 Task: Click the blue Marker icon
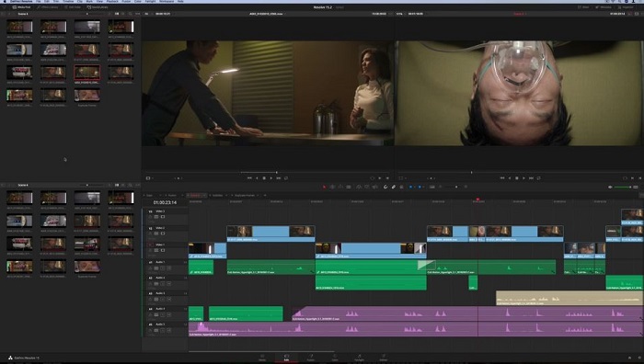pos(420,187)
